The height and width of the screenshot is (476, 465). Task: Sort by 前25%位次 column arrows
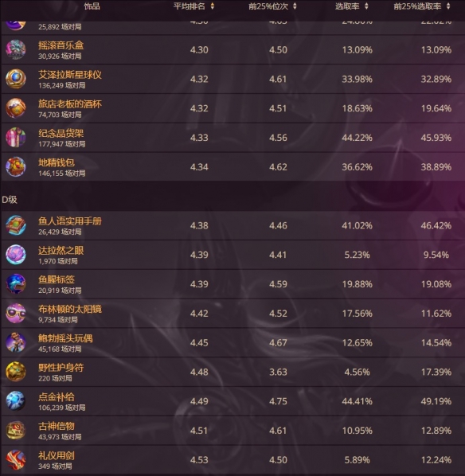295,6
